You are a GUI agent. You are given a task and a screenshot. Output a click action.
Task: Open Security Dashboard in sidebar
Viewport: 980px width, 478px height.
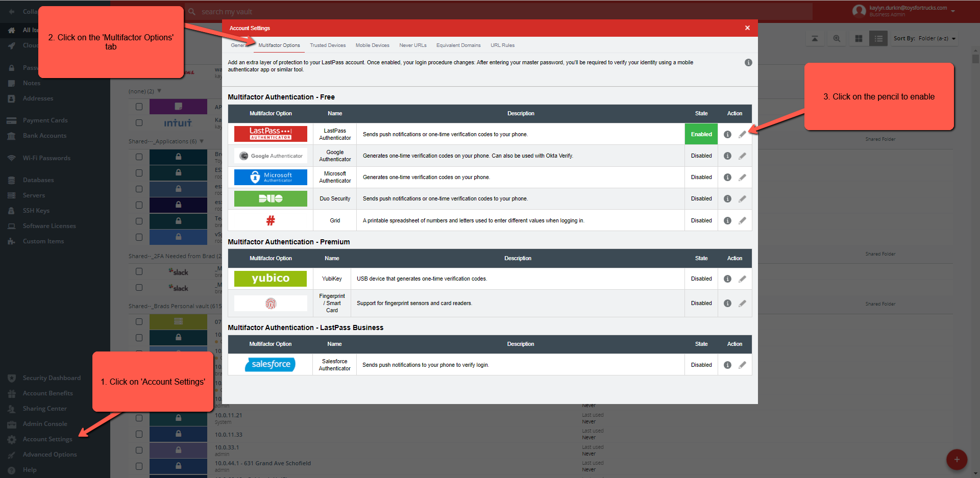click(x=52, y=378)
